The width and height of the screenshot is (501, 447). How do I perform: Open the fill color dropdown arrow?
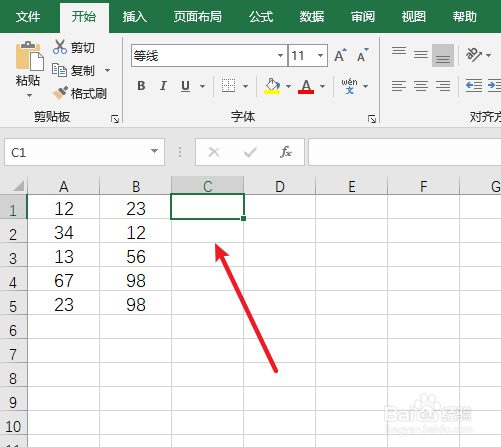(288, 86)
